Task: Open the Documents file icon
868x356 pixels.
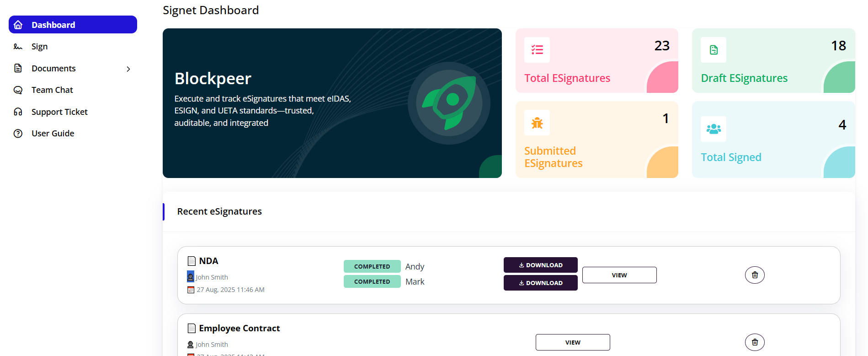Action: tap(18, 68)
